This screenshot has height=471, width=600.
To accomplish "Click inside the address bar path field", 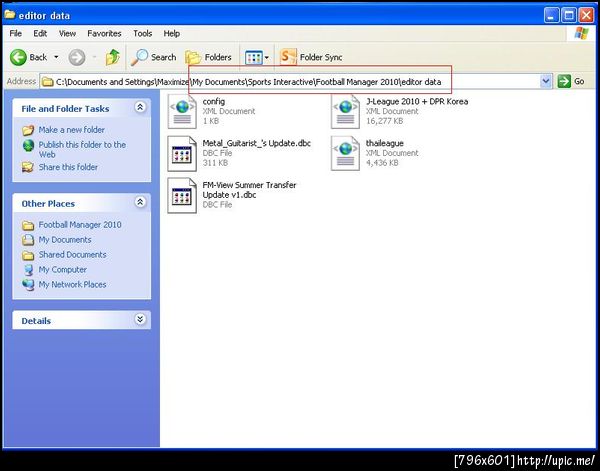I will coord(291,81).
